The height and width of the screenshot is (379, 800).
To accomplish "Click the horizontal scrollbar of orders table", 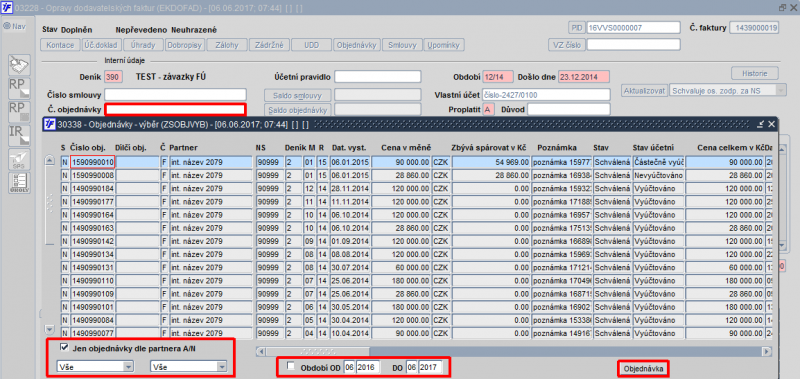I will tap(514, 351).
